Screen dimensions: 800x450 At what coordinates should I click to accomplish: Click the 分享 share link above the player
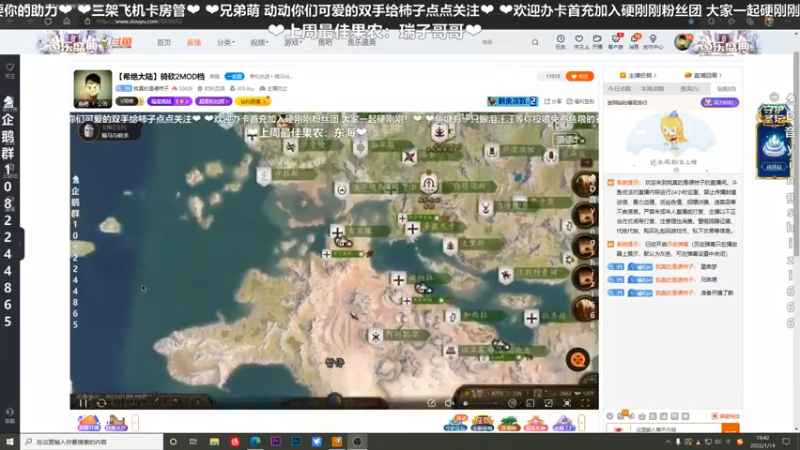point(552,102)
